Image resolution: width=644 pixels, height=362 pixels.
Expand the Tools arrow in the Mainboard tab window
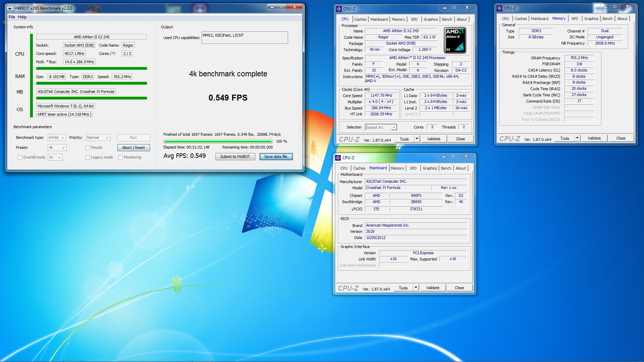coord(416,288)
